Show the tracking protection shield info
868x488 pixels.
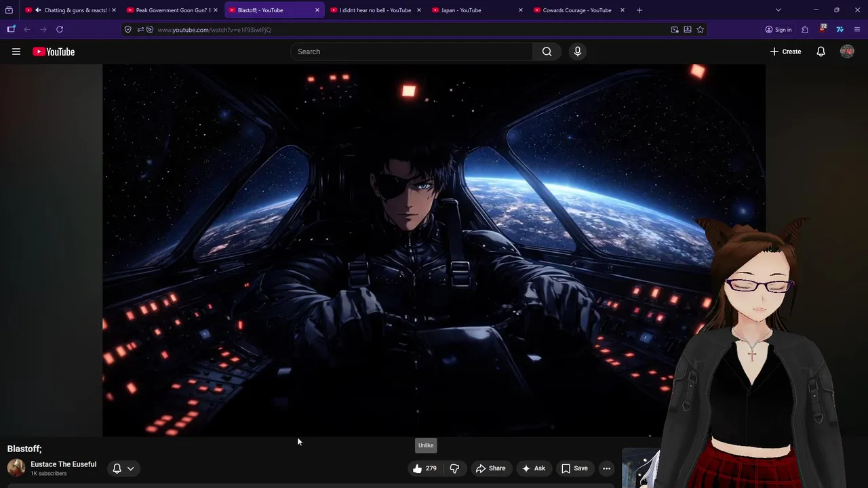tap(127, 29)
